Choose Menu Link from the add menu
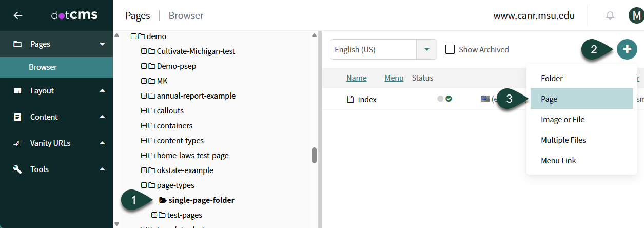 [558, 161]
